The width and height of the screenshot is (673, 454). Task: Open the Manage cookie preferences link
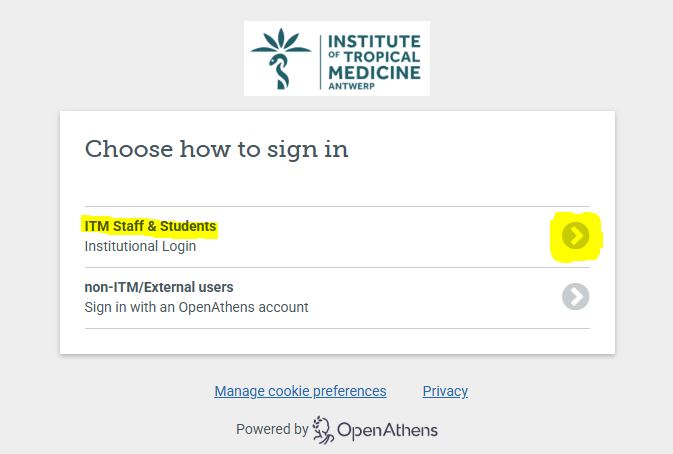pos(300,391)
